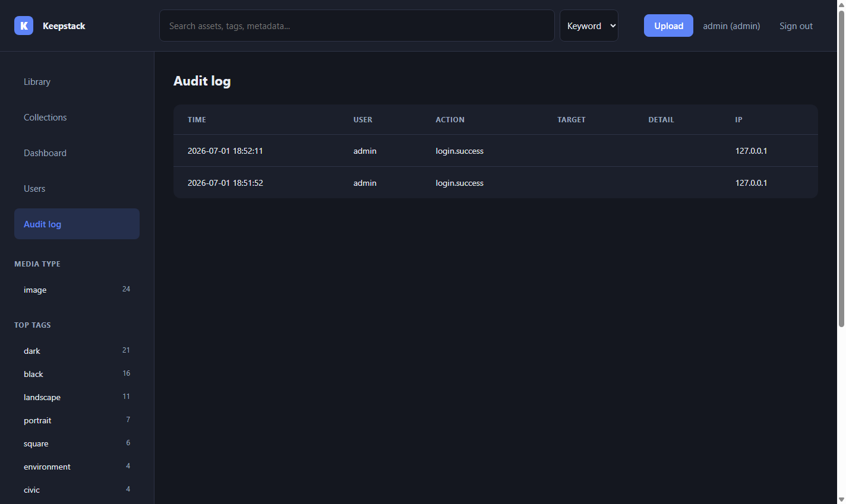Filter by the civic tag
846x504 pixels.
pyautogui.click(x=77, y=490)
